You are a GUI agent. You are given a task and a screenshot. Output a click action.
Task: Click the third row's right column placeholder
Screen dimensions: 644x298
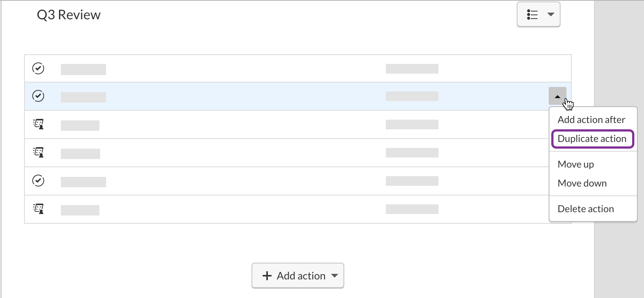coord(412,124)
